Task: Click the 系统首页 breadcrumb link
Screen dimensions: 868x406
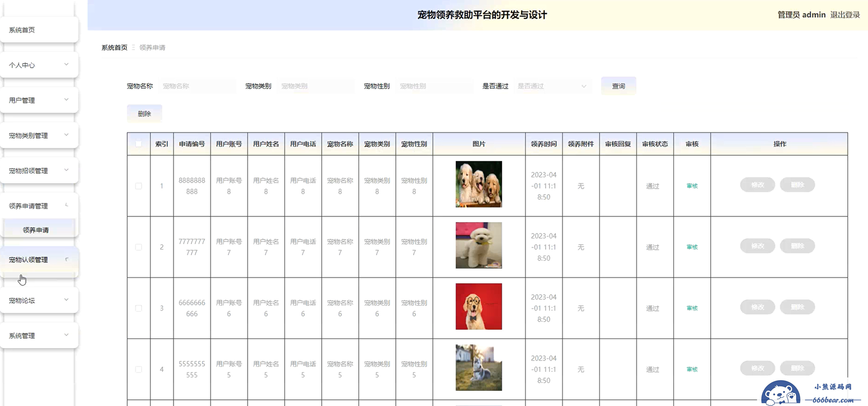Action: click(x=115, y=47)
